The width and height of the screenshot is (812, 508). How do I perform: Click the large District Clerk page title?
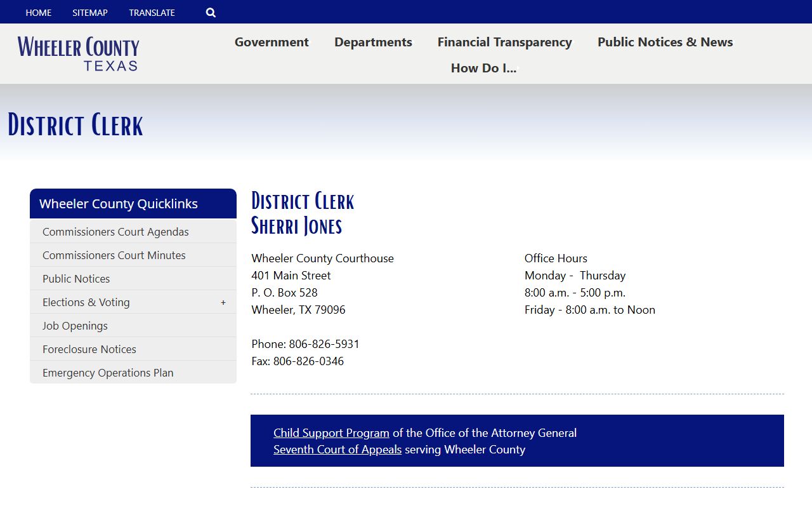click(x=75, y=124)
